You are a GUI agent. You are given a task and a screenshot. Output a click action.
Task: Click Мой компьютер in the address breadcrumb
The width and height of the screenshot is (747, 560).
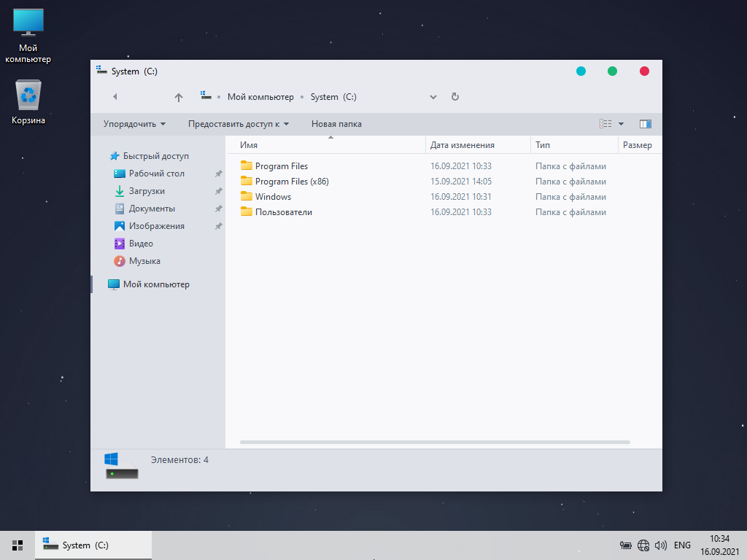pos(260,97)
